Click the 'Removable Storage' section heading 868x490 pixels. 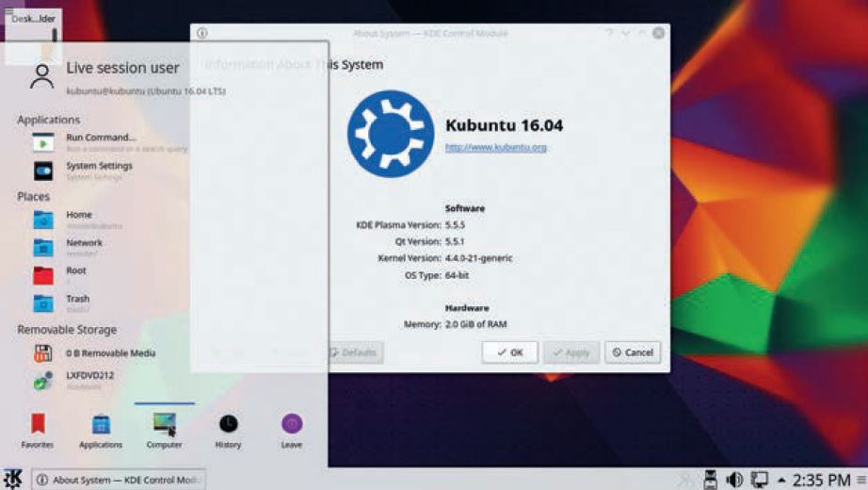tap(67, 330)
